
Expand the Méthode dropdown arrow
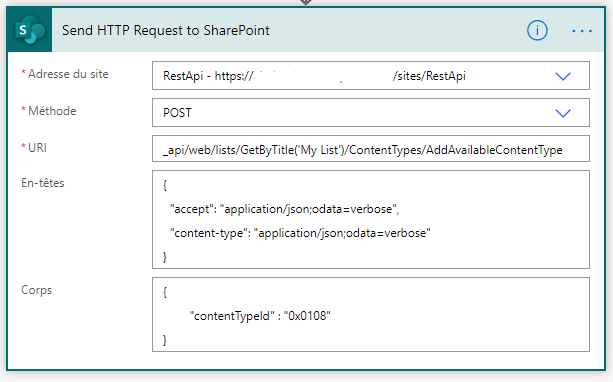coord(563,113)
